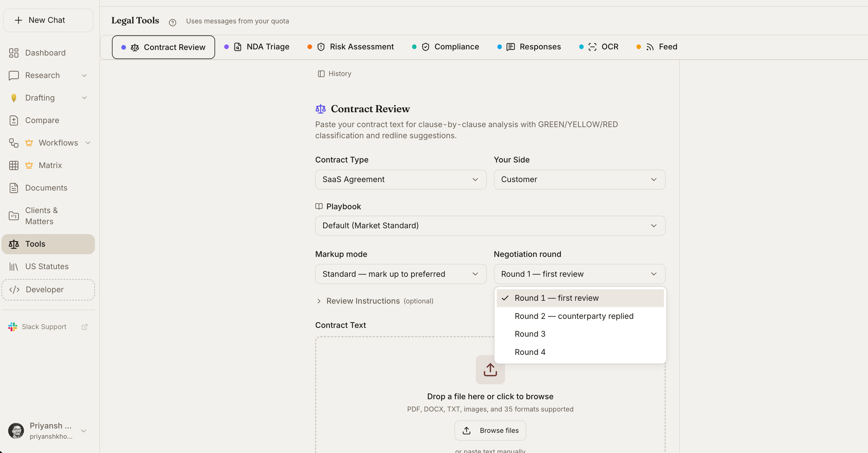Click the Slack Support external link icon
The image size is (868, 453).
click(x=84, y=327)
